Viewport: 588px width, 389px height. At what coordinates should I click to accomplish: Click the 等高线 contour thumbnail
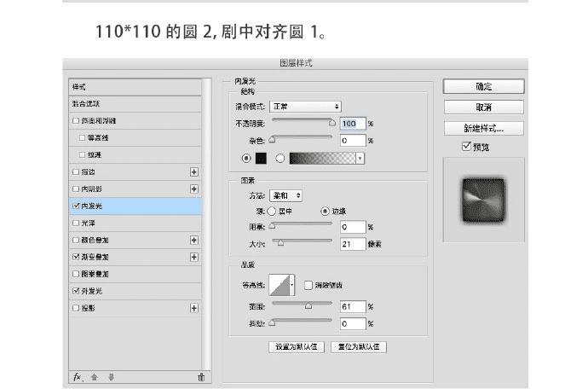pos(280,286)
